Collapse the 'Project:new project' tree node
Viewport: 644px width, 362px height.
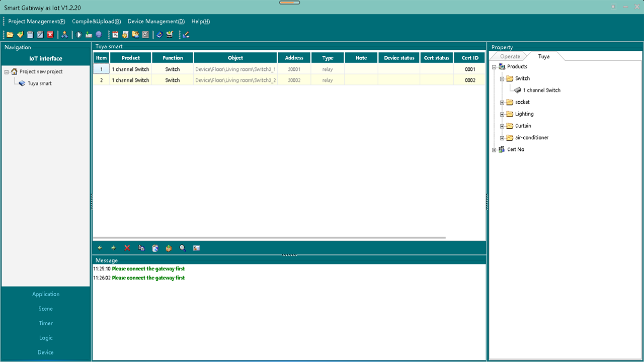click(x=7, y=72)
